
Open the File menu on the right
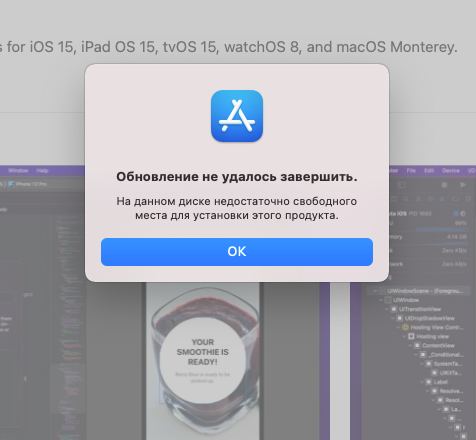point(411,171)
